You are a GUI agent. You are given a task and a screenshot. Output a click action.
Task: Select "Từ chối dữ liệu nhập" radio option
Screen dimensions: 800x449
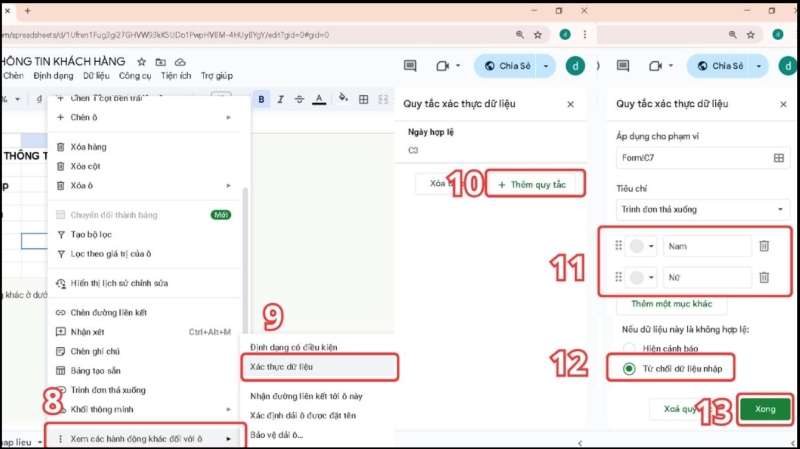629,369
